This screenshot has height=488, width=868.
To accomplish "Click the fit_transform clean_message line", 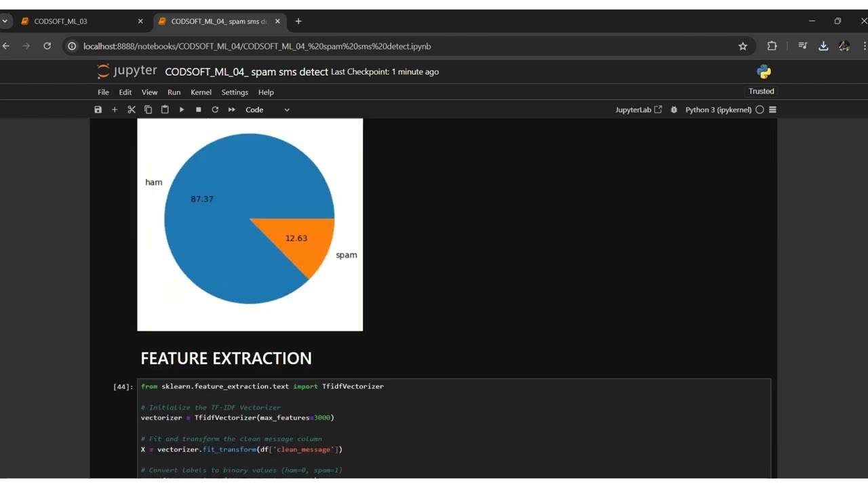I will pos(241,449).
